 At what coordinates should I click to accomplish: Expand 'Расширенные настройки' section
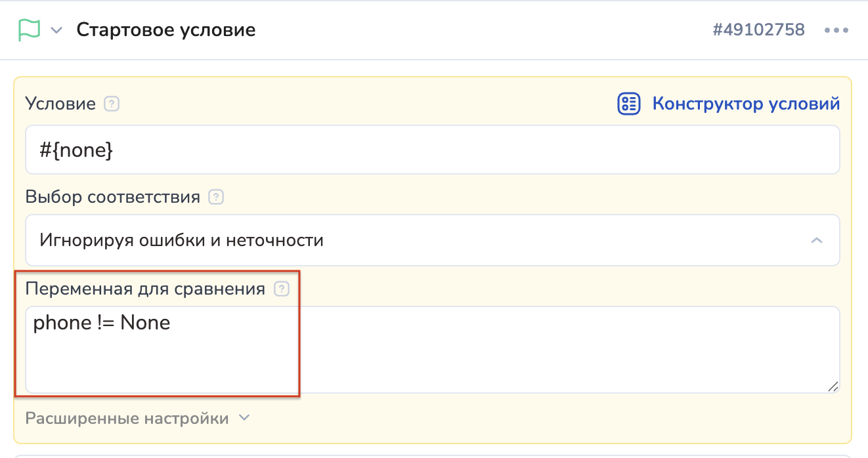click(127, 418)
